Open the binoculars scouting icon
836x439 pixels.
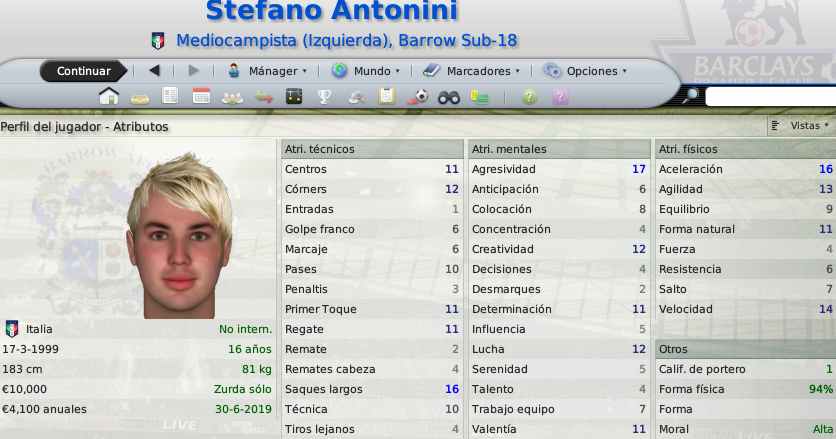(449, 97)
